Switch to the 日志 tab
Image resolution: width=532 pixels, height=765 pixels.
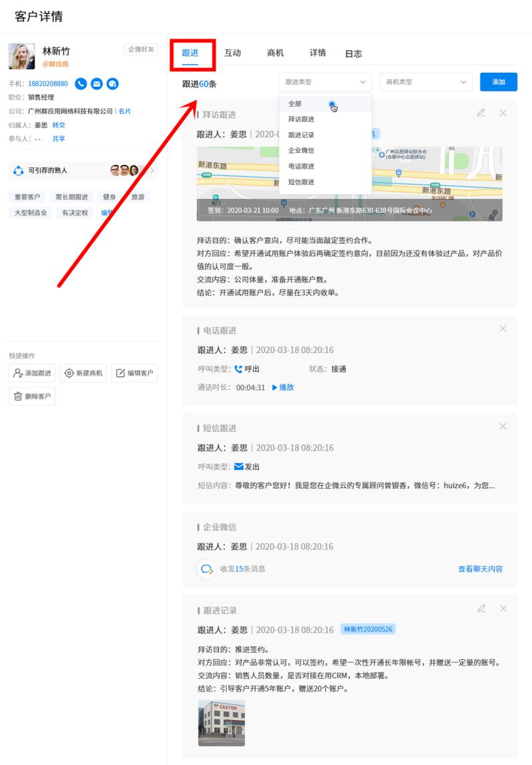coord(353,53)
